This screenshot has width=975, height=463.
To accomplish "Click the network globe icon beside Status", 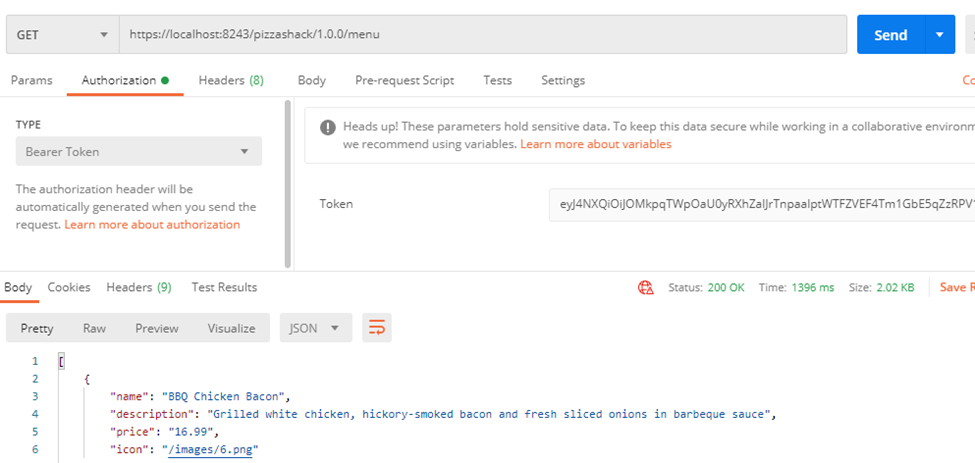I will [x=645, y=288].
